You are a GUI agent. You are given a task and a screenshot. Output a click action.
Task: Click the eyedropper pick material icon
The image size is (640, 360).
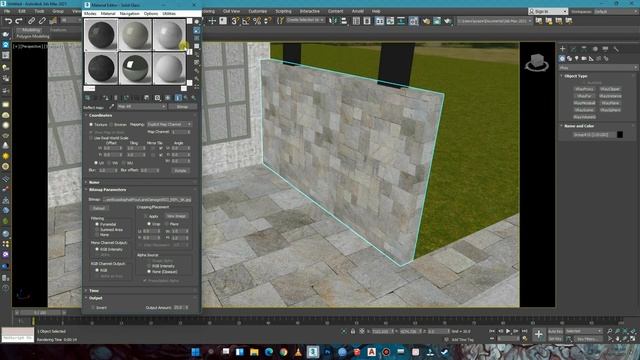tap(111, 107)
